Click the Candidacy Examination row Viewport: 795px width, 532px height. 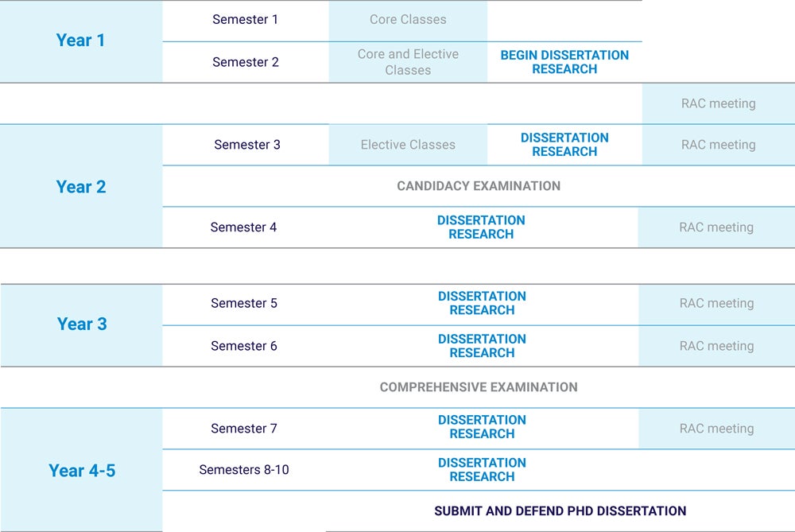[479, 186]
